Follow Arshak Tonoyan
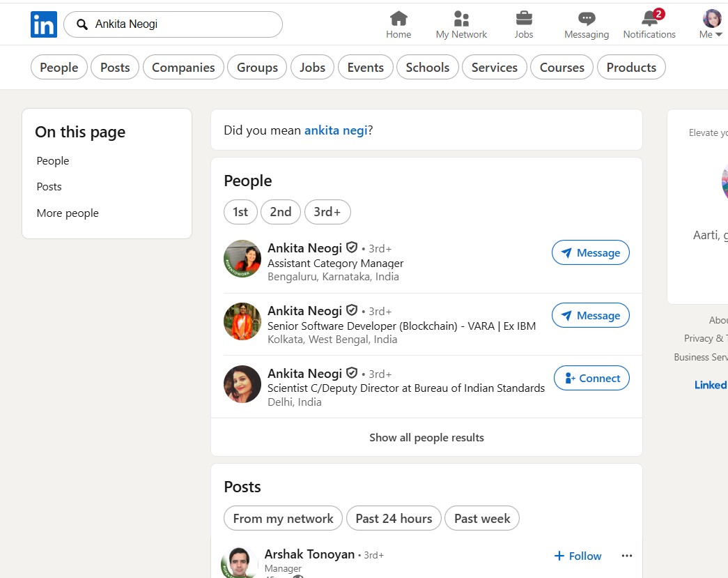Viewport: 728px width, 578px height. click(x=578, y=556)
